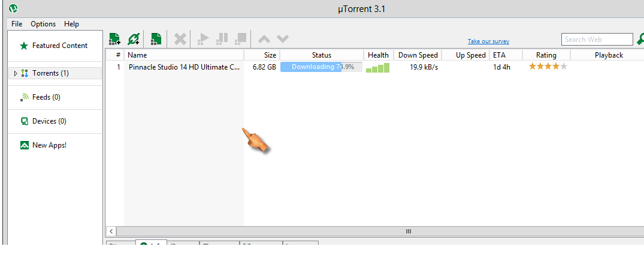Image resolution: width=644 pixels, height=276 pixels.
Task: Move torrent down in queue arrow
Action: (x=283, y=39)
